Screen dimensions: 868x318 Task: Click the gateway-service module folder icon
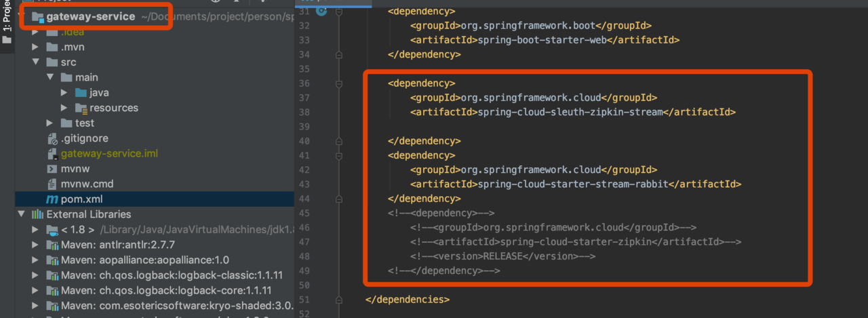click(37, 17)
